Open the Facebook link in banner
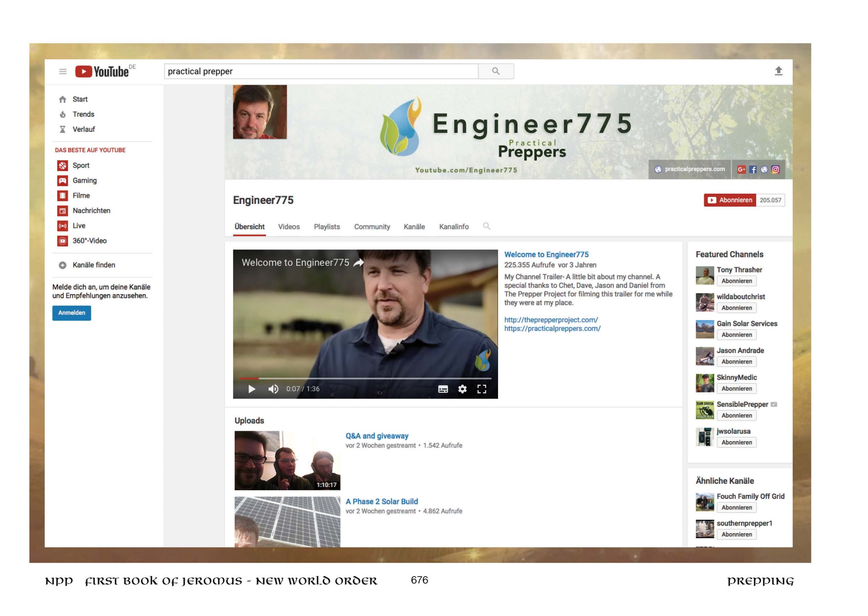The image size is (868, 616). pyautogui.click(x=753, y=170)
